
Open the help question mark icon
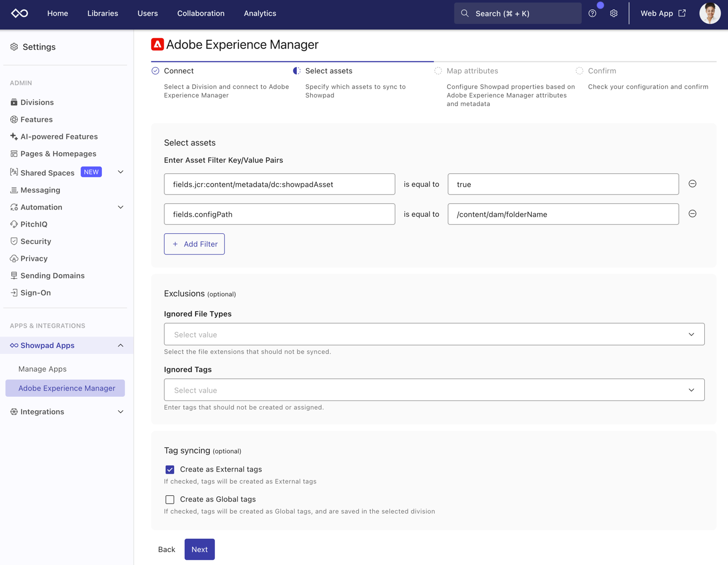592,13
